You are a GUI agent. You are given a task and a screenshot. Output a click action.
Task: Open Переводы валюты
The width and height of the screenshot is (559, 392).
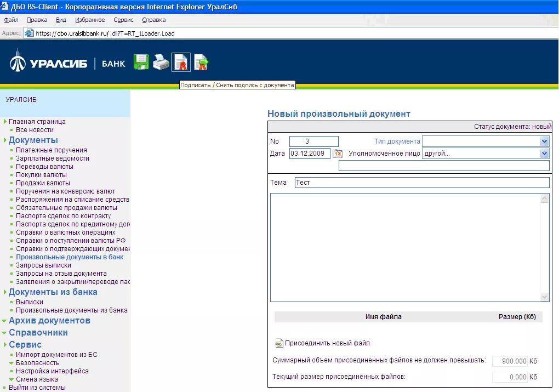44,167
